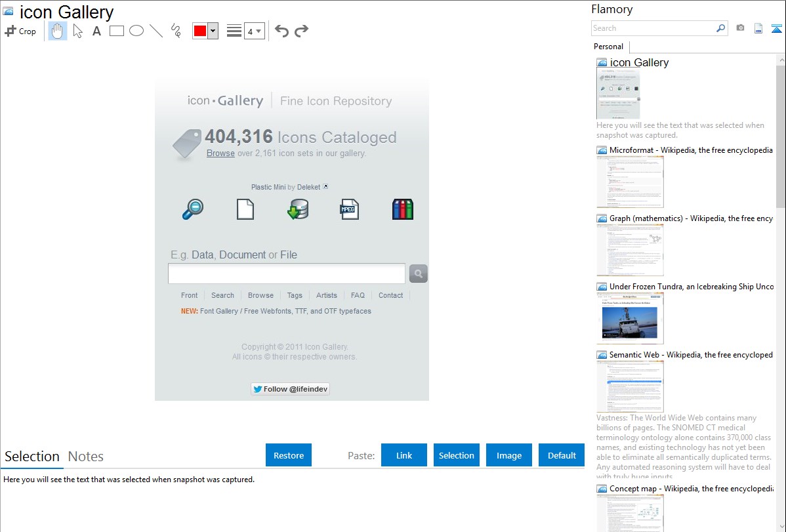Pick the freehand scribble tool
Viewport: 786px width, 532px height.
(x=176, y=31)
